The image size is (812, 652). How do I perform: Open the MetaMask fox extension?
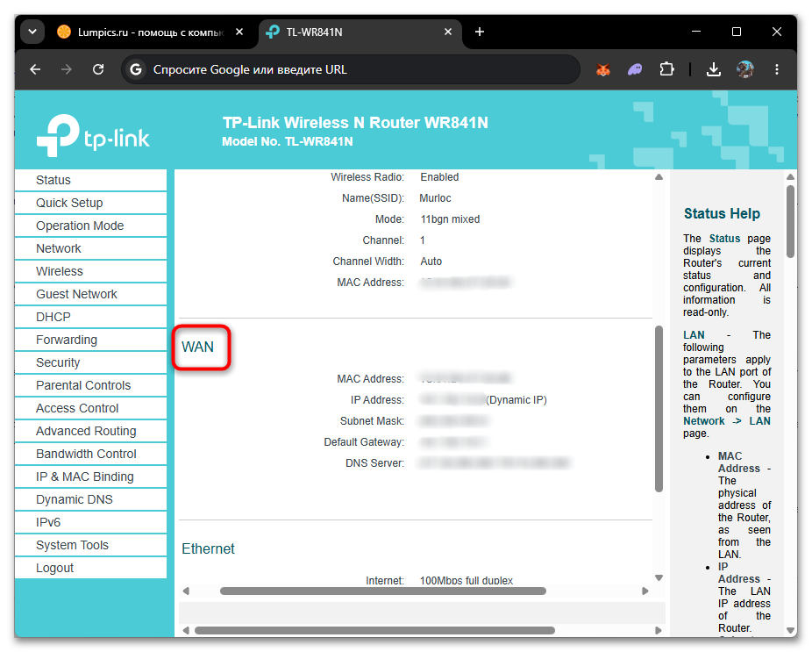click(602, 69)
